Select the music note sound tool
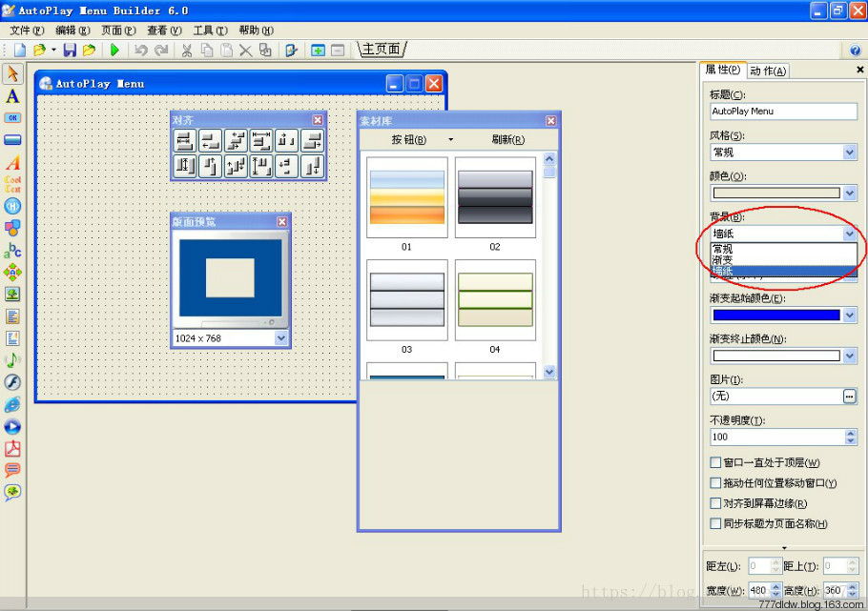The height and width of the screenshot is (611, 868). [x=12, y=360]
